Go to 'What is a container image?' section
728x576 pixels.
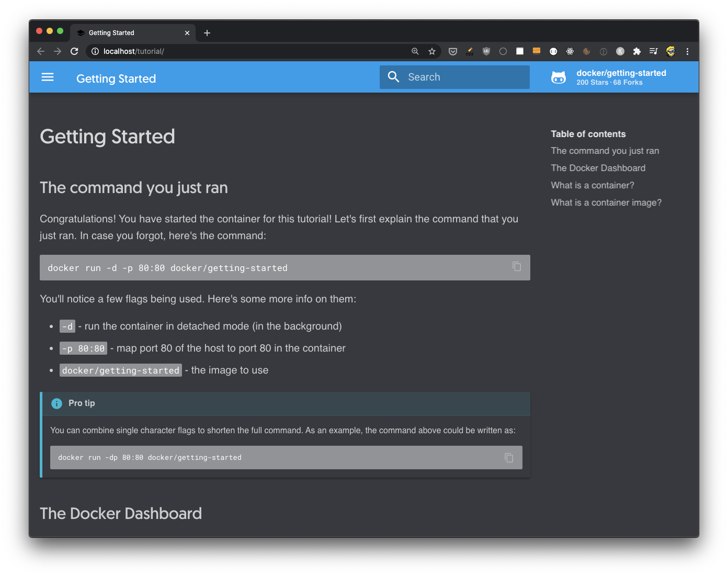click(606, 202)
